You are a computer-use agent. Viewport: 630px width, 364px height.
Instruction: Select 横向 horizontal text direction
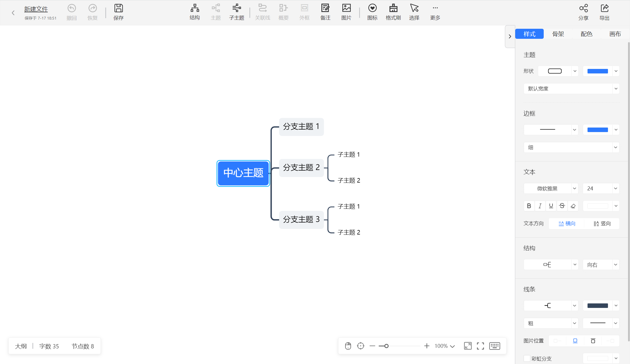tap(567, 224)
